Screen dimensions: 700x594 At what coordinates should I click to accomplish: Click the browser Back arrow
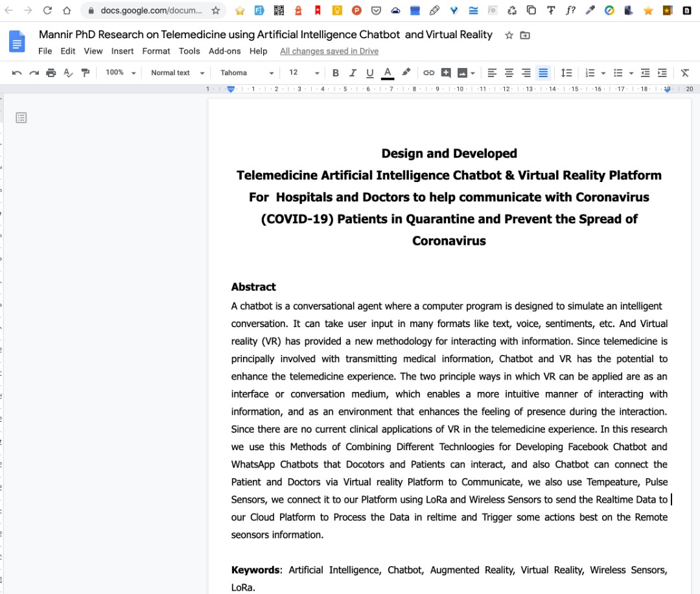(8, 10)
